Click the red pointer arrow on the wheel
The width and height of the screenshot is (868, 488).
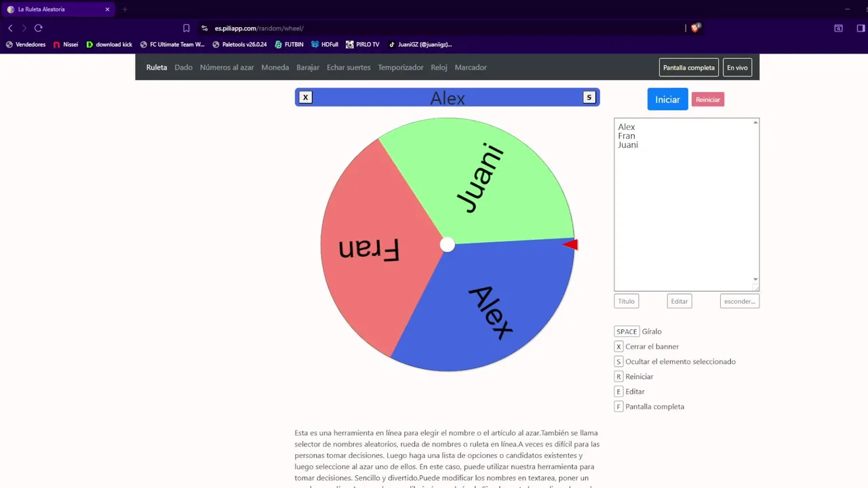click(570, 245)
